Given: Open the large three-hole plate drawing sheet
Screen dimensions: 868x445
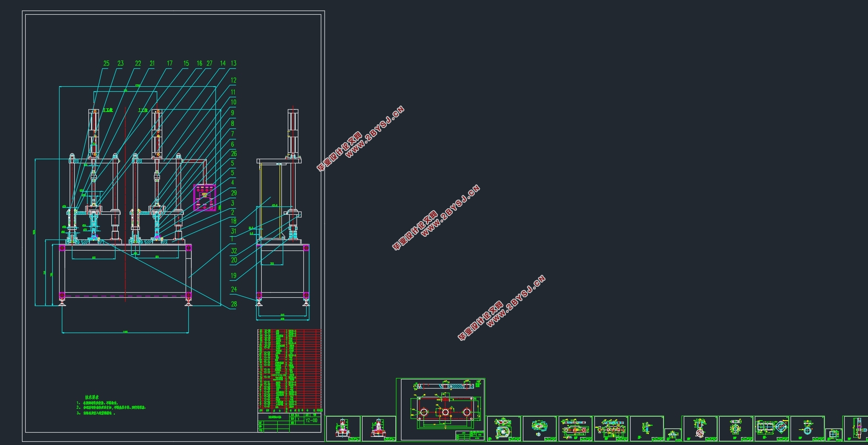Looking at the screenshot, I should tap(440, 410).
